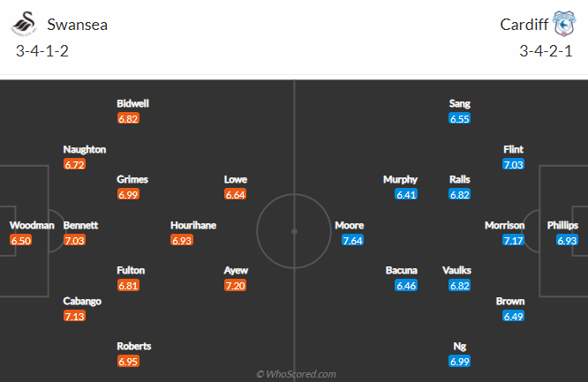The height and width of the screenshot is (382, 588).
Task: Click on player name Vaulks
Action: coord(456,270)
